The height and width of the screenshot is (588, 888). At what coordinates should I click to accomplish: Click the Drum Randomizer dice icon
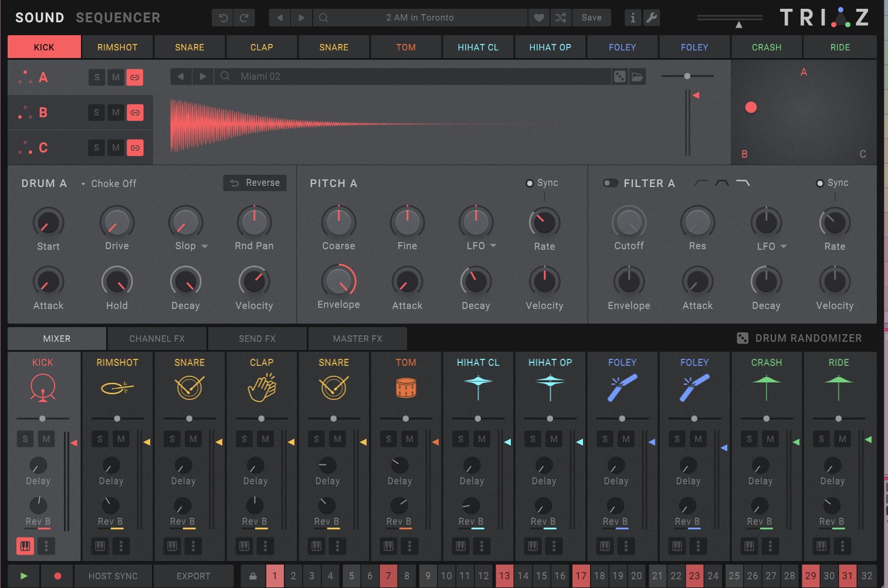coord(743,338)
